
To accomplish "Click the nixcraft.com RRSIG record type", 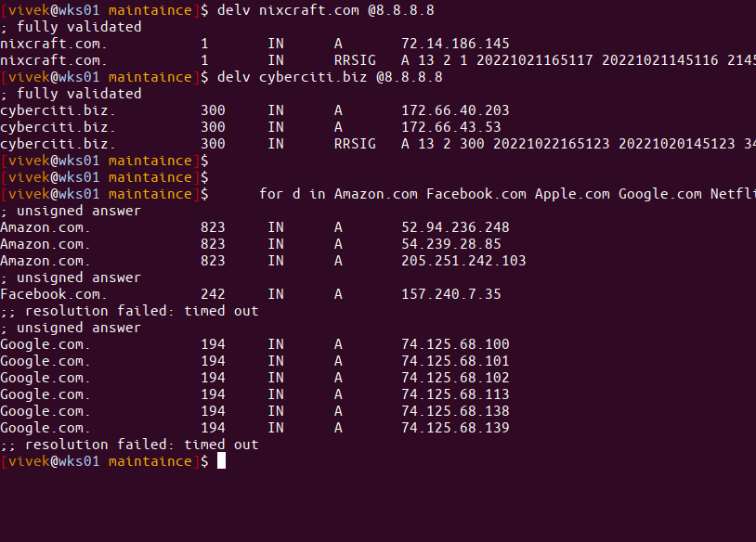I will (355, 60).
